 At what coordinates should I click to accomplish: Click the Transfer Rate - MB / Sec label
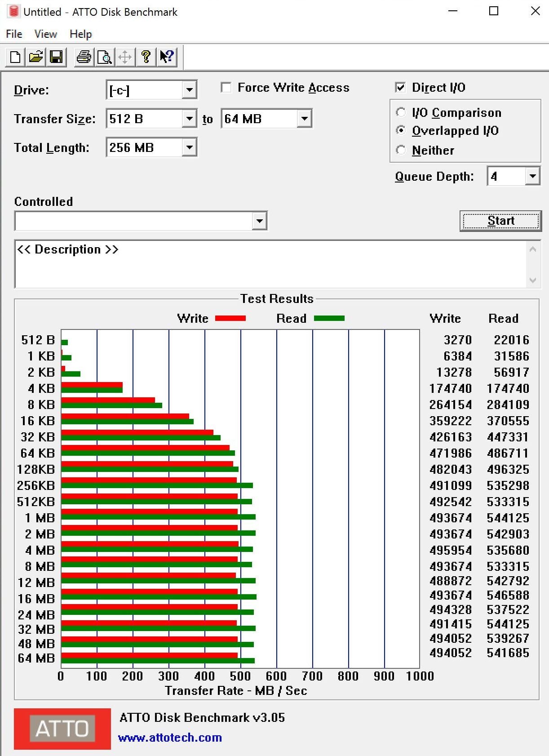[x=236, y=690]
